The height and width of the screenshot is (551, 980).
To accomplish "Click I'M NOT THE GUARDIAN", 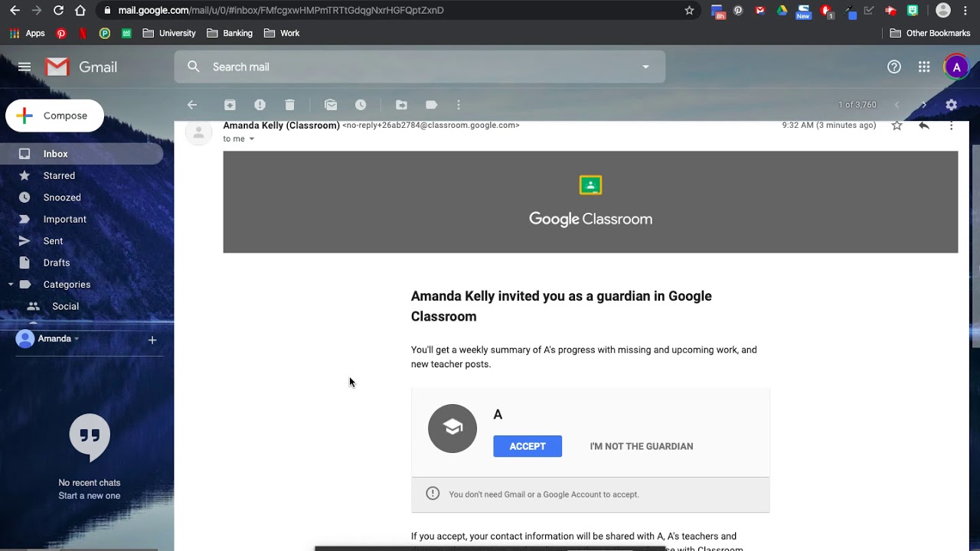I will (642, 446).
